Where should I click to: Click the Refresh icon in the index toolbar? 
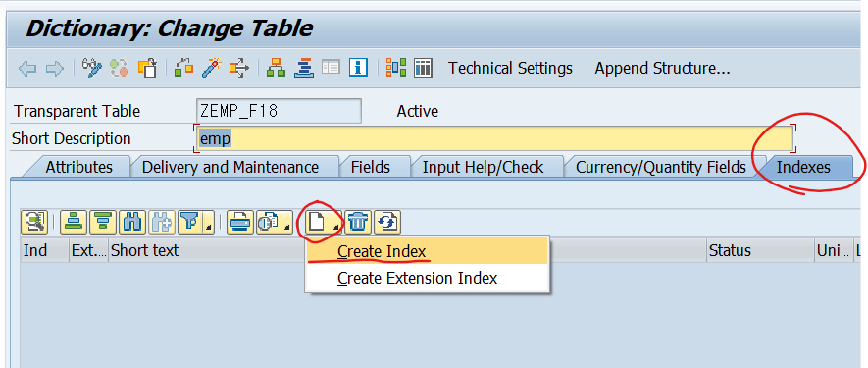point(387,222)
